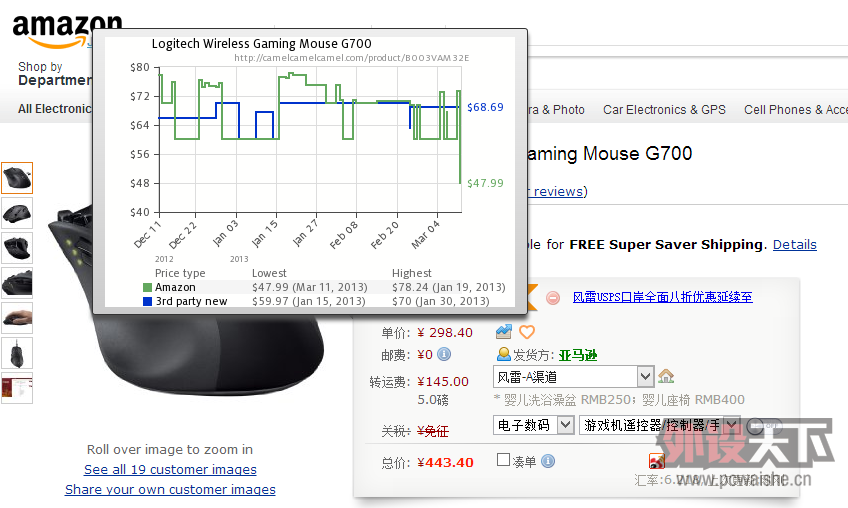Image resolution: width=848 pixels, height=508 pixels.
Task: Click the camelcamelcamel.com product URL
Action: (x=352, y=58)
